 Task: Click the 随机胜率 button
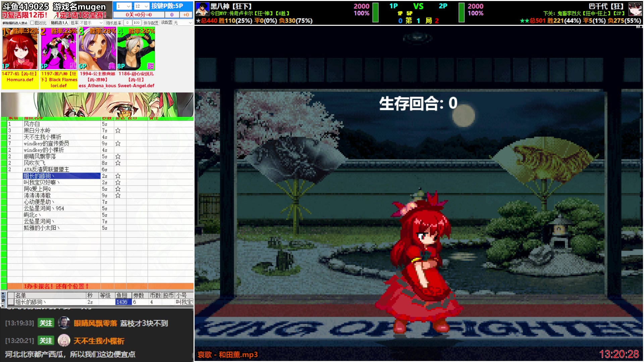pos(114,23)
